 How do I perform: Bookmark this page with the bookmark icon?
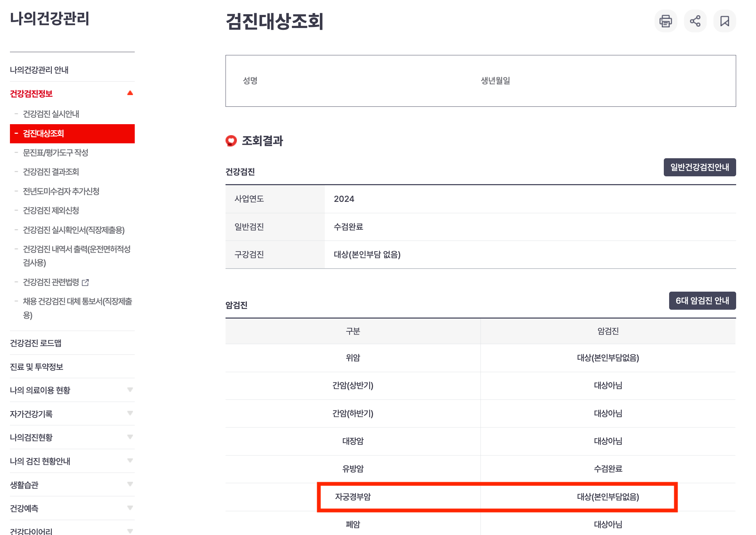pos(724,21)
